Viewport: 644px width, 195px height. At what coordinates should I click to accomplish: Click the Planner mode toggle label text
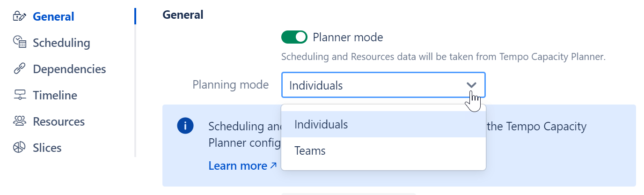tap(348, 37)
